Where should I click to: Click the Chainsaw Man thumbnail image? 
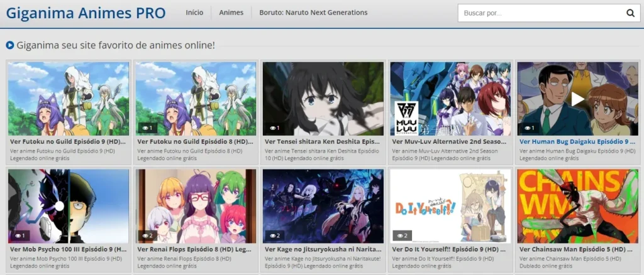[578, 206]
